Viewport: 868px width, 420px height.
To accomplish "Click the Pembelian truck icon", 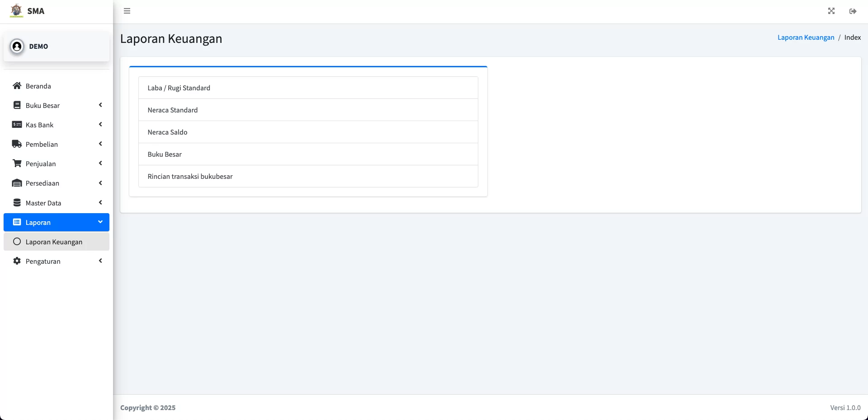I will tap(17, 144).
